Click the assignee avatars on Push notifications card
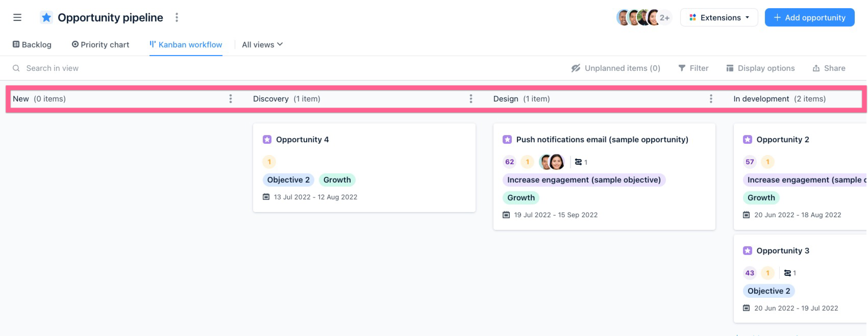This screenshot has height=336, width=868. tap(552, 162)
